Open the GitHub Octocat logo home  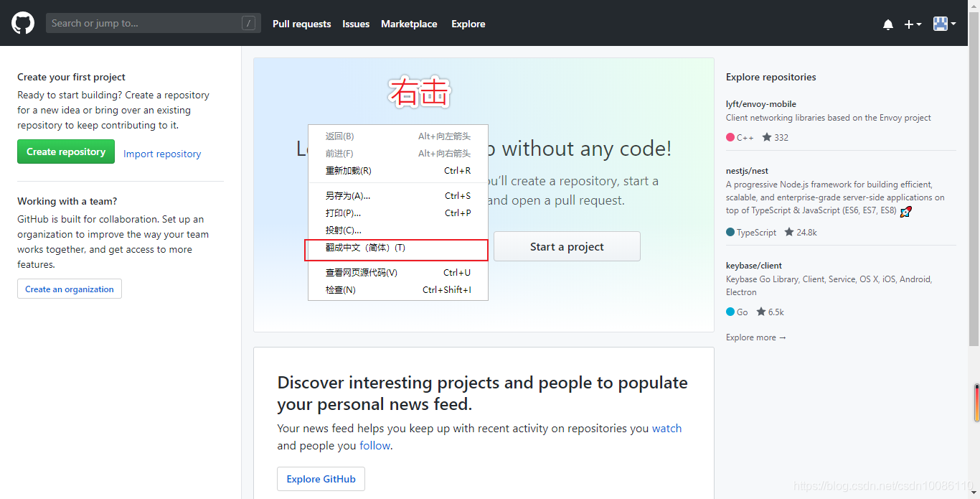[23, 23]
